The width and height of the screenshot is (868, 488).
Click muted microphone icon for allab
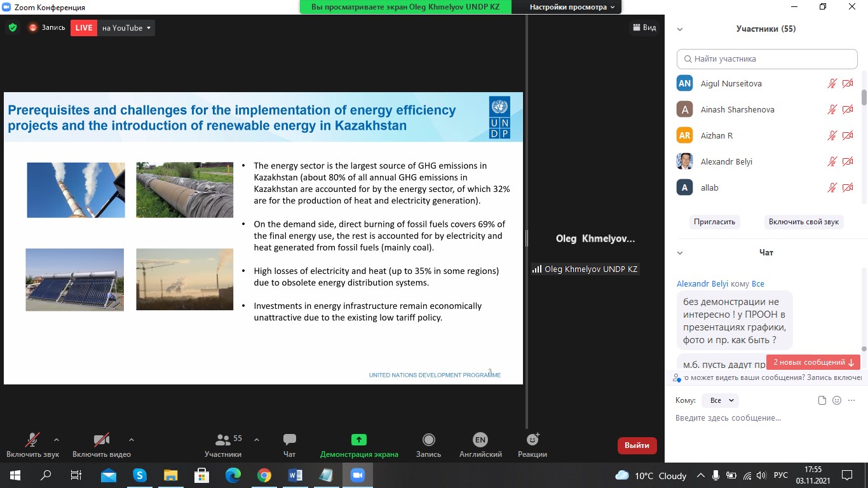point(832,187)
